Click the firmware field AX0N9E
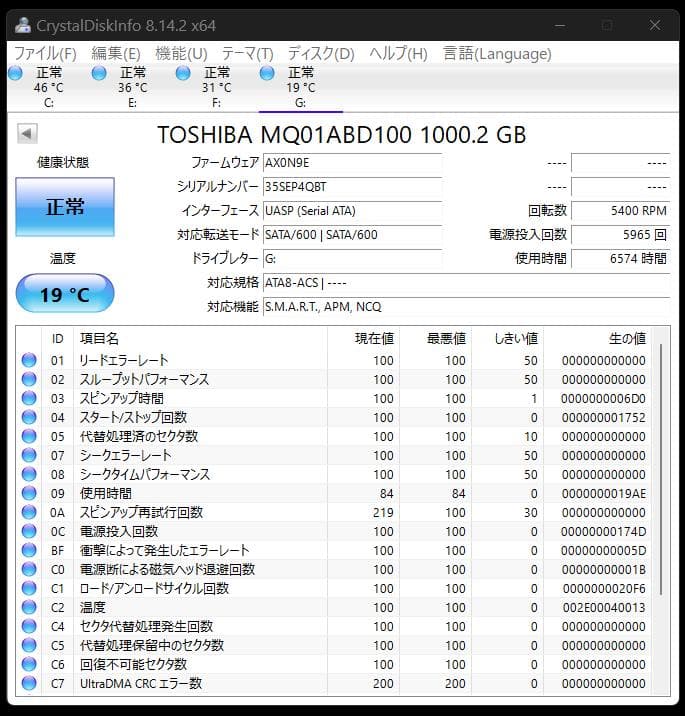The height and width of the screenshot is (716, 685). pos(352,163)
